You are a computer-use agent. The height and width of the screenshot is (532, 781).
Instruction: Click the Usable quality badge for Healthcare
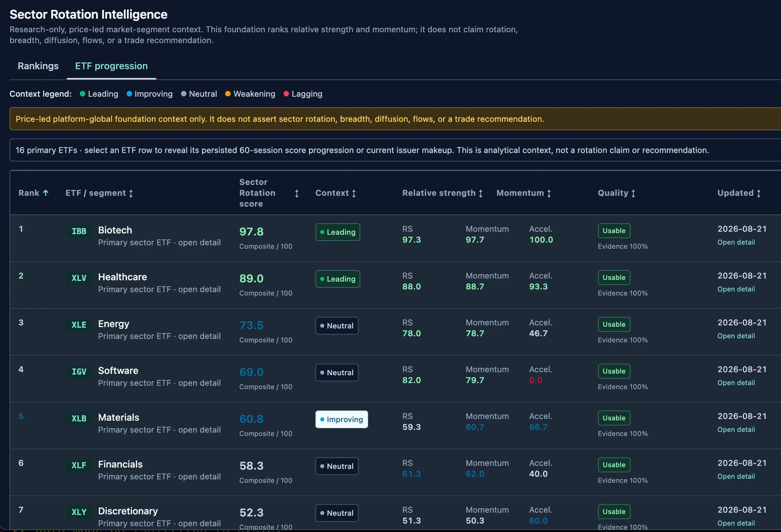pyautogui.click(x=614, y=278)
